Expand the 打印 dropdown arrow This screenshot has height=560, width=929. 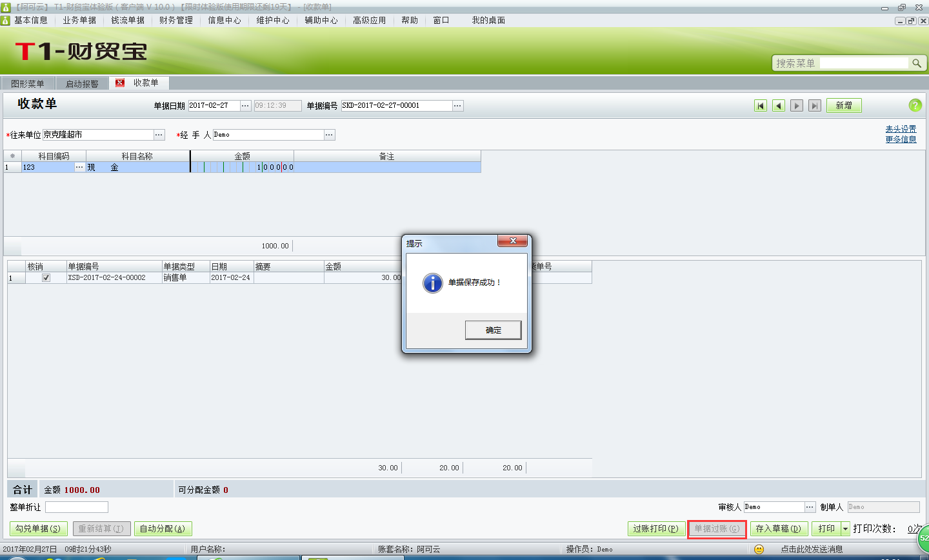point(845,529)
